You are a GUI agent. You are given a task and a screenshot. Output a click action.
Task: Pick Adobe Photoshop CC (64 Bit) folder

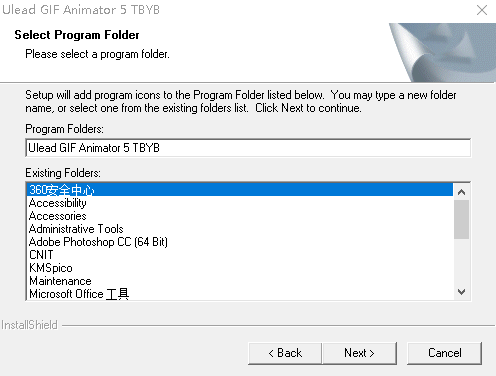240,242
